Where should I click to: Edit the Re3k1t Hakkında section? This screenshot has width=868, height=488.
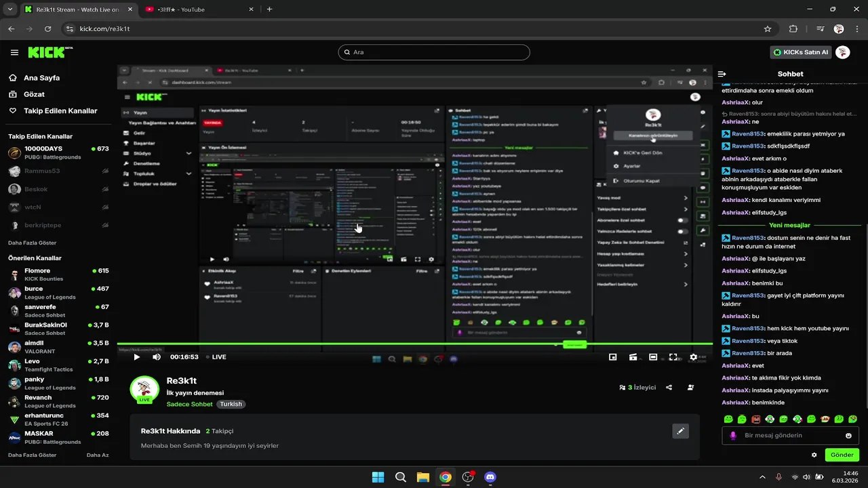pos(681,431)
